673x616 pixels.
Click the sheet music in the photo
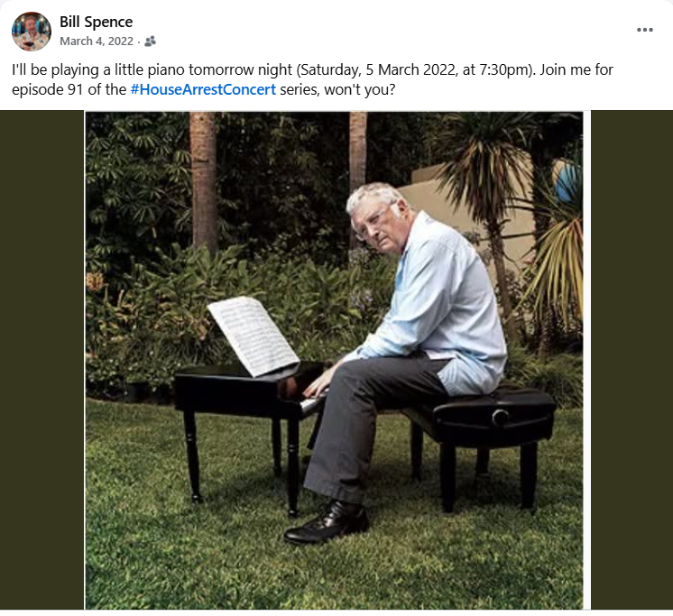click(x=254, y=336)
